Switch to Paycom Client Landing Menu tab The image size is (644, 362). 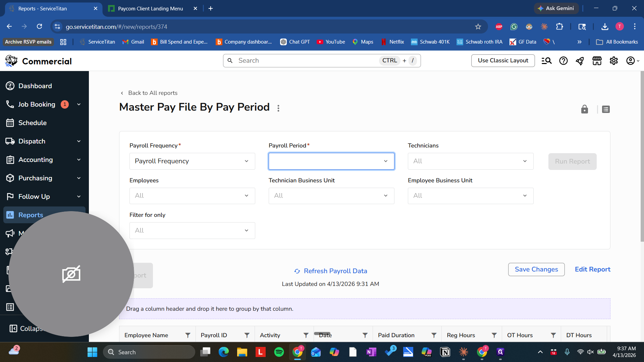pyautogui.click(x=150, y=8)
